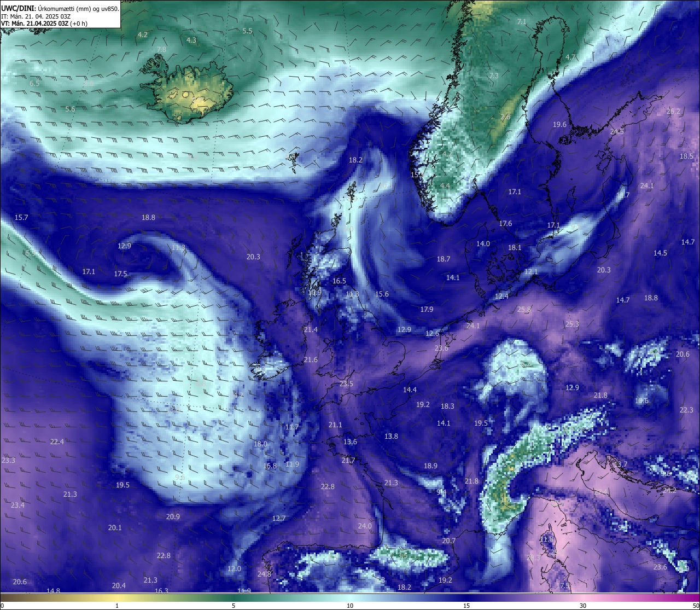Click the 23.4 value at the left edge
This screenshot has height=610, width=700.
[17, 505]
